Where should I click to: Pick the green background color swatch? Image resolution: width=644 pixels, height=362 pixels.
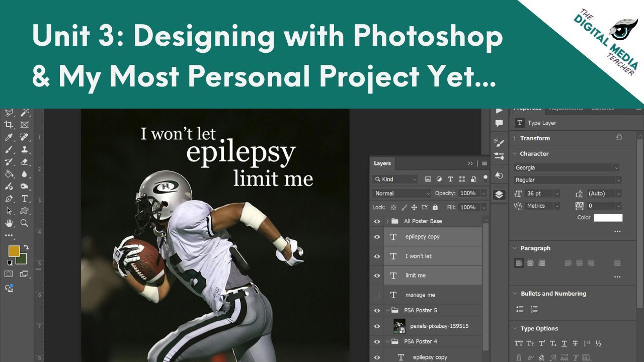click(22, 260)
